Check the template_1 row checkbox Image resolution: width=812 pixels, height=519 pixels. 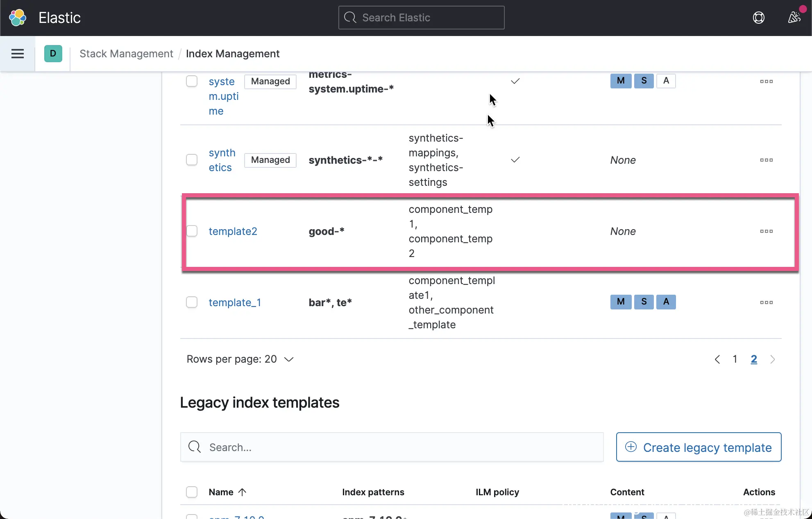pos(192,302)
